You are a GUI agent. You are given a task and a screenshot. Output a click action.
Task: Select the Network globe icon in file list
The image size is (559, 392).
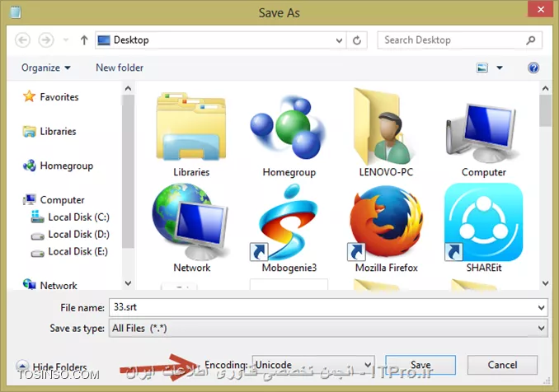tap(190, 222)
